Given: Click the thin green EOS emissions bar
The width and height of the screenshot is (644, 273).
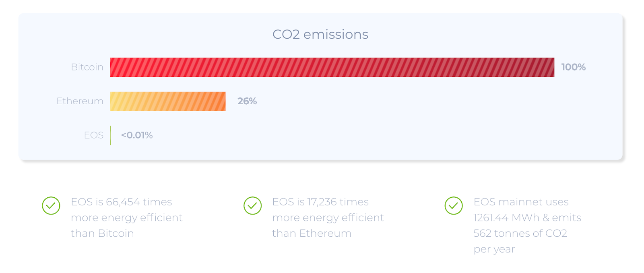Looking at the screenshot, I should pyautogui.click(x=111, y=135).
